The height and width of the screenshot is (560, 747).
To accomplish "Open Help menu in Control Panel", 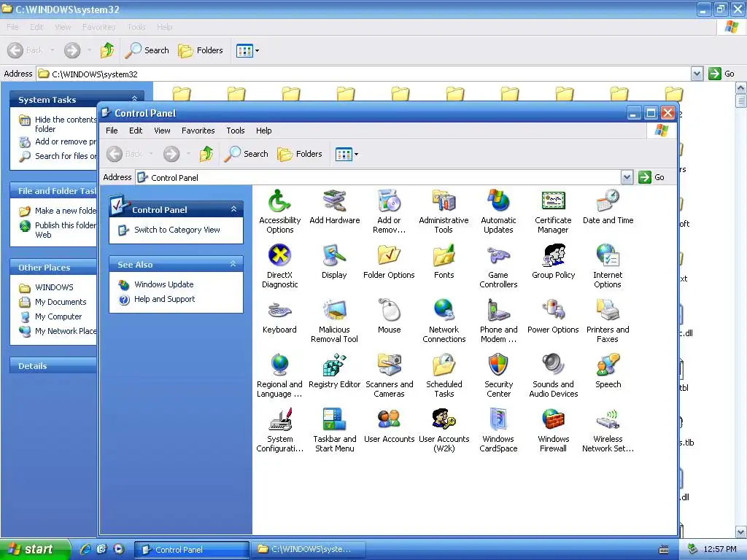I will click(263, 131).
